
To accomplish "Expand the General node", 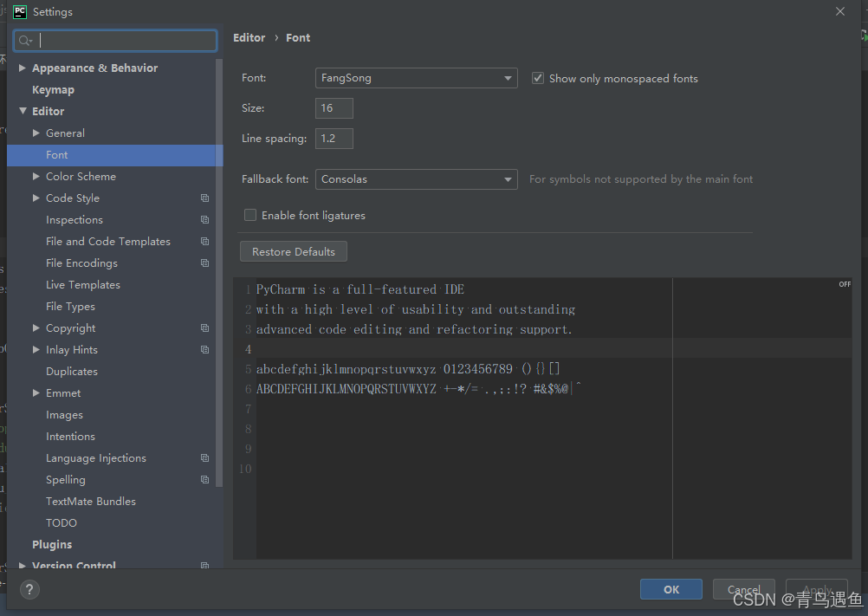I will (x=36, y=133).
